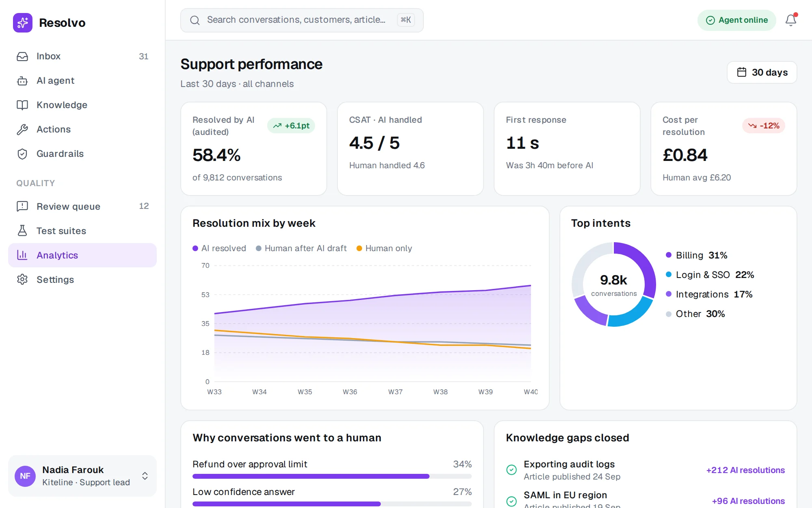Click the Analytics bar chart icon

tap(22, 255)
